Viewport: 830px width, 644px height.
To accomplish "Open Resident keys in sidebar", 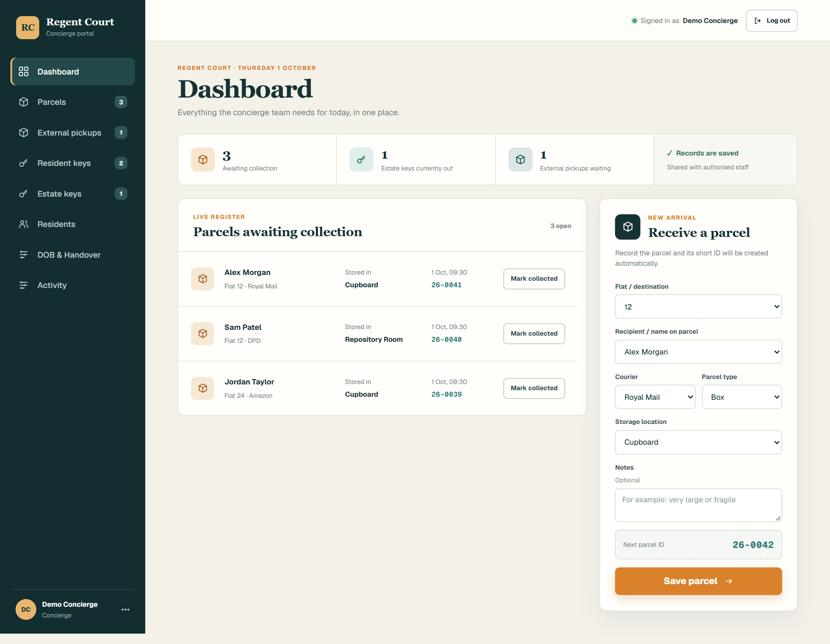I will (x=73, y=163).
